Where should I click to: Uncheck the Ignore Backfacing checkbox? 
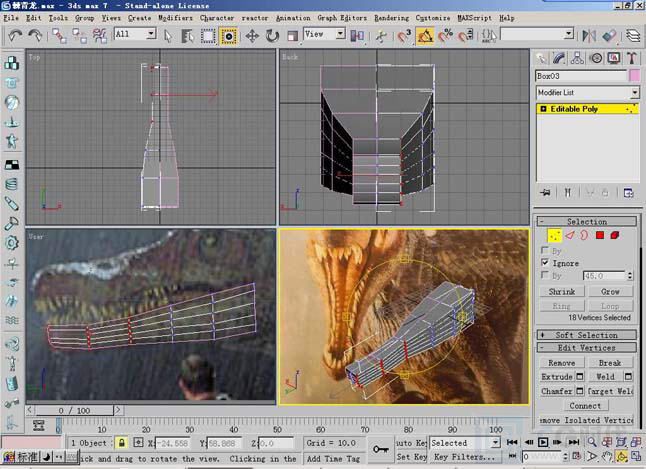pyautogui.click(x=545, y=263)
